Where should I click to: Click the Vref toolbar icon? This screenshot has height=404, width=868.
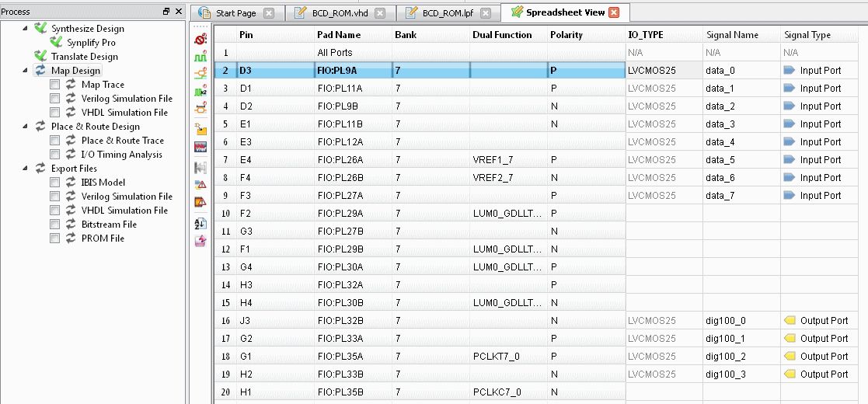[x=200, y=147]
